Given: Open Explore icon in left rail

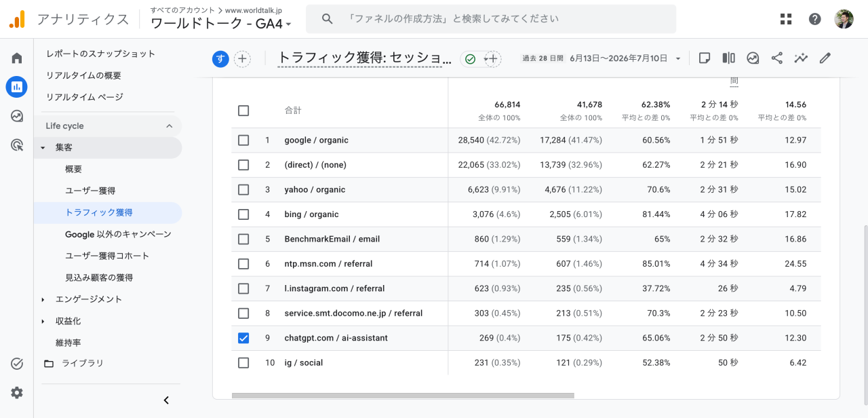Looking at the screenshot, I should [17, 116].
